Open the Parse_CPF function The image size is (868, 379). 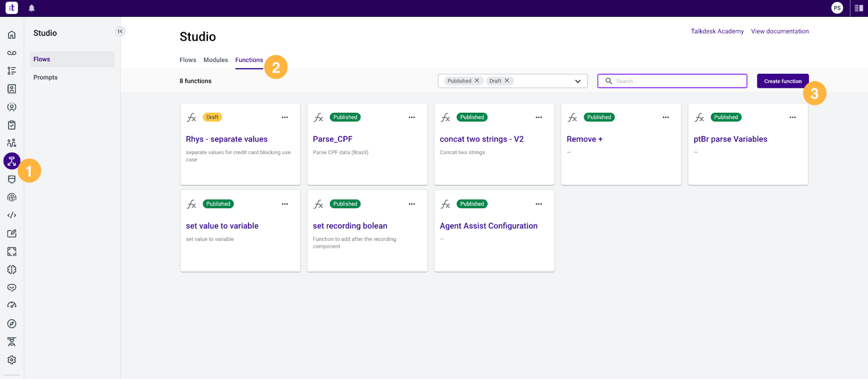pos(333,139)
